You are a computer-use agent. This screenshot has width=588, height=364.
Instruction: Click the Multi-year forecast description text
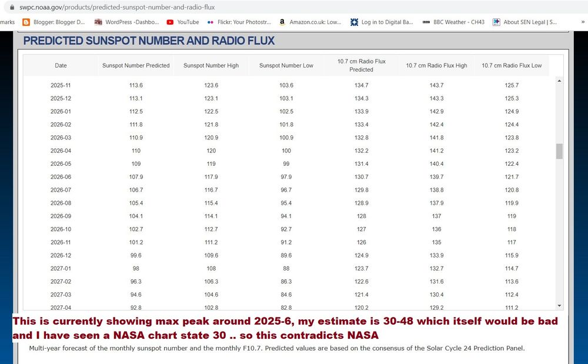click(x=277, y=348)
